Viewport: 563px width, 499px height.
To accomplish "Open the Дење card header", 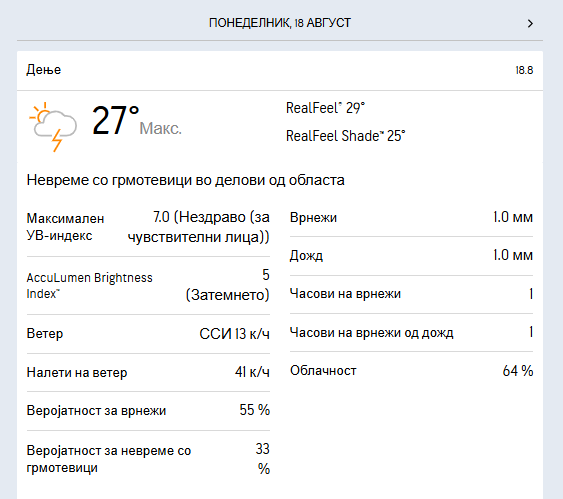I will [x=280, y=70].
